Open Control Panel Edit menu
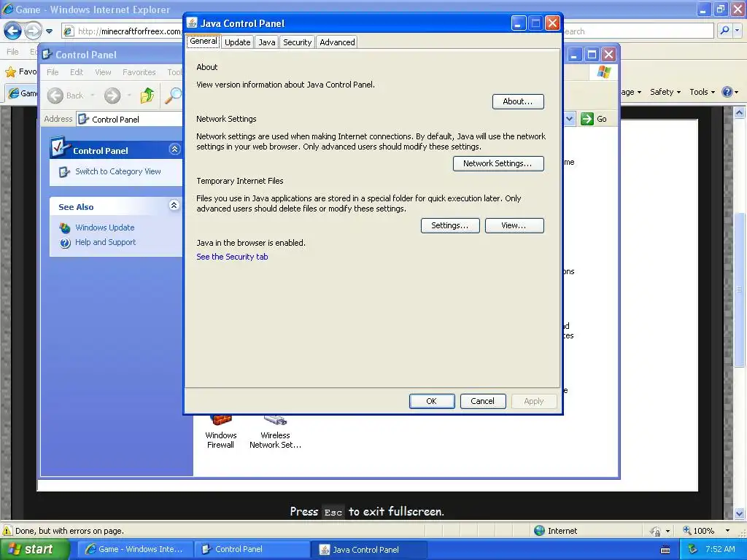Screen dimensions: 747x560 [x=76, y=72]
